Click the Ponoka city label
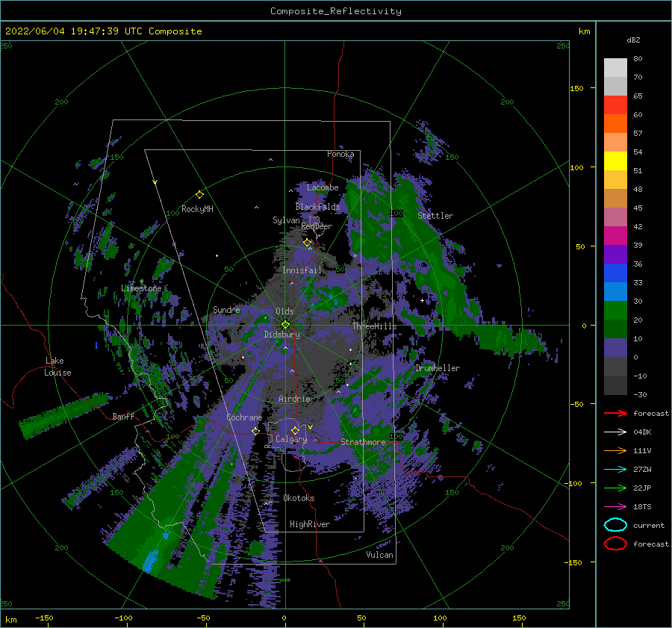Image resolution: width=672 pixels, height=628 pixels. (x=340, y=154)
